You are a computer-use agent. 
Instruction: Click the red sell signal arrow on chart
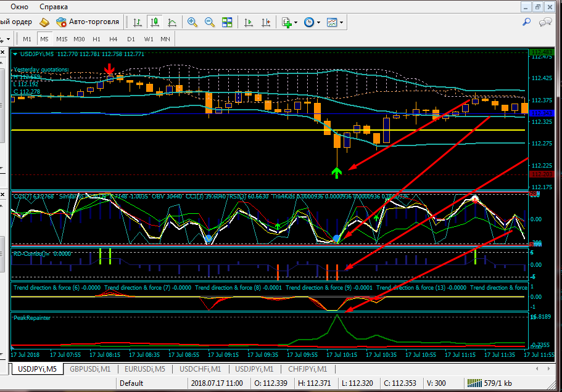[109, 69]
